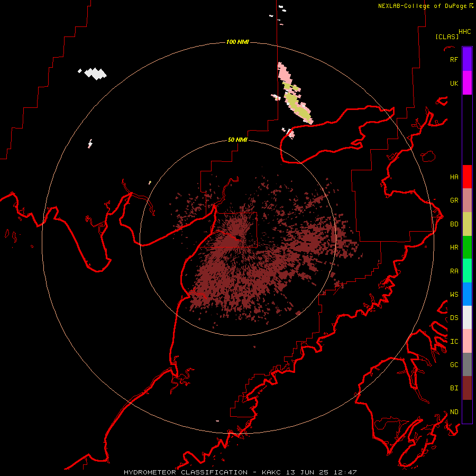
Task: Click the "HYDROMETEOR CLASSIFICATION" title text
Action: 186,472
